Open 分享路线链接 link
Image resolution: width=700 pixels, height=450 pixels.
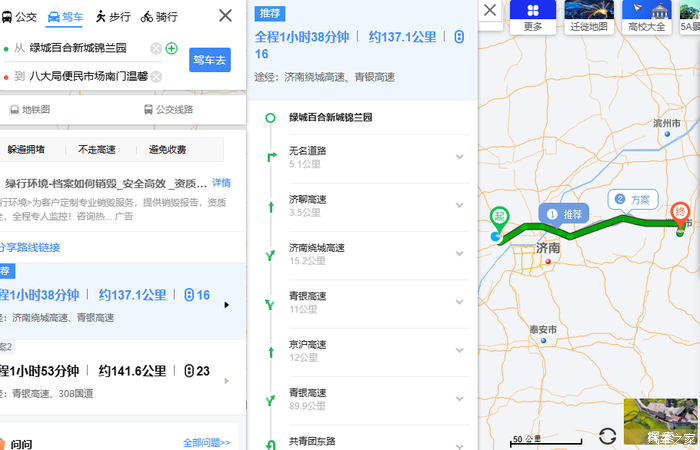pyautogui.click(x=29, y=247)
